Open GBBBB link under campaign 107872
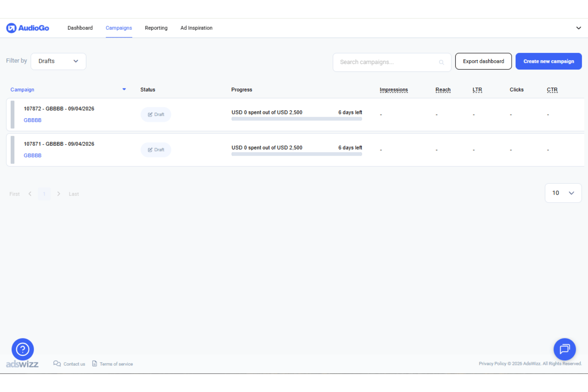588x392 pixels. pos(33,120)
